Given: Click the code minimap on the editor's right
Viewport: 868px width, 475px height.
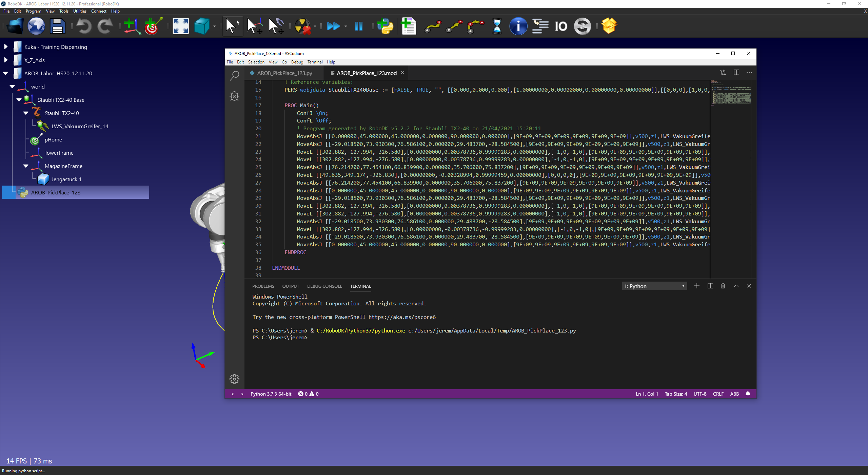Looking at the screenshot, I should point(731,93).
